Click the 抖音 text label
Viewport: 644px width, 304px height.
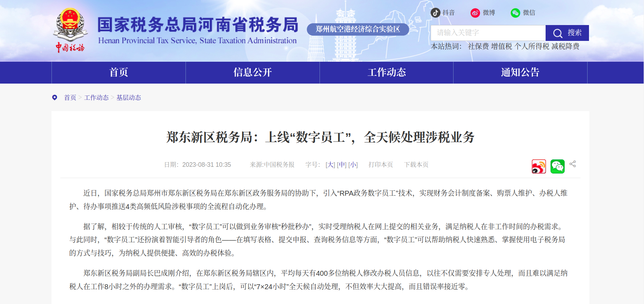pyautogui.click(x=449, y=13)
